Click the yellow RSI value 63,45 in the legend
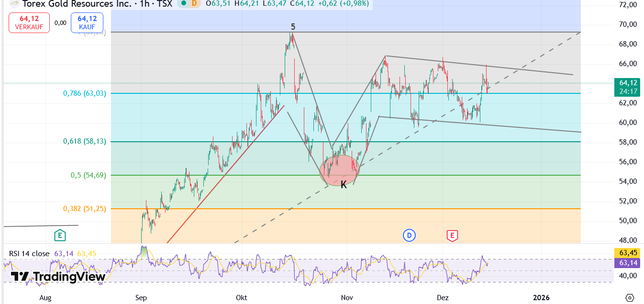 87,253
